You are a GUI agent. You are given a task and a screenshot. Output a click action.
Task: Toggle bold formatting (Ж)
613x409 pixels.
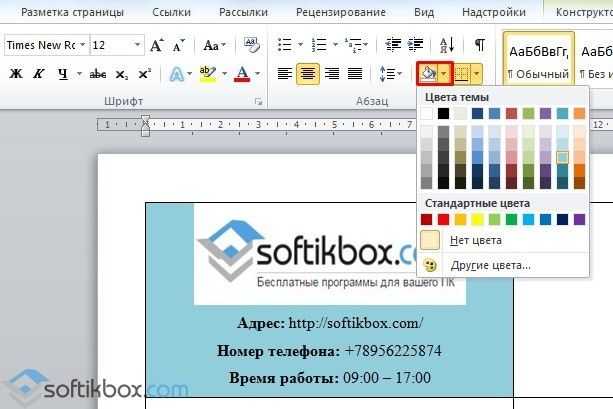pos(16,74)
